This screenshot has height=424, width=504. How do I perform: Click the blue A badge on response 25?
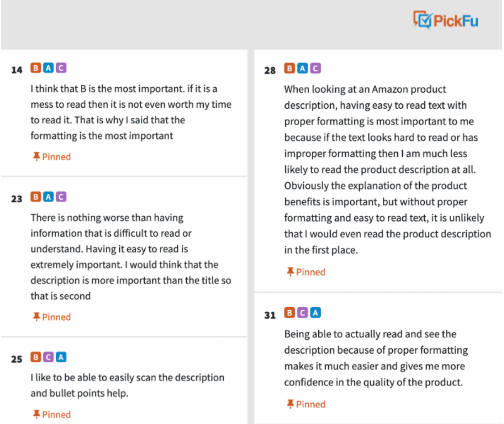(61, 357)
